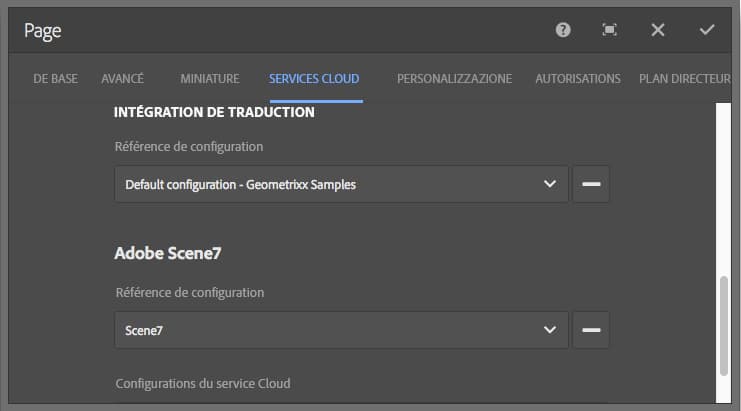Click the Adobe Scene7 section heading
Image resolution: width=741 pixels, height=411 pixels.
(168, 254)
